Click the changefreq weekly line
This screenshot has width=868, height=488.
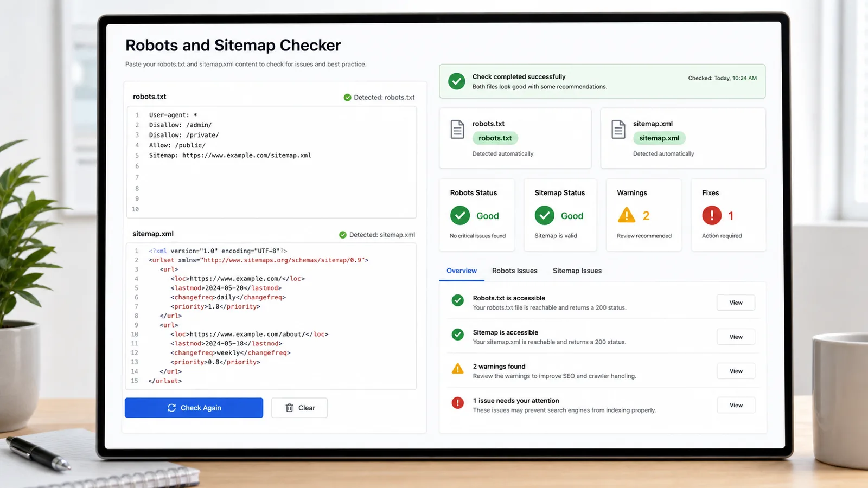click(231, 352)
